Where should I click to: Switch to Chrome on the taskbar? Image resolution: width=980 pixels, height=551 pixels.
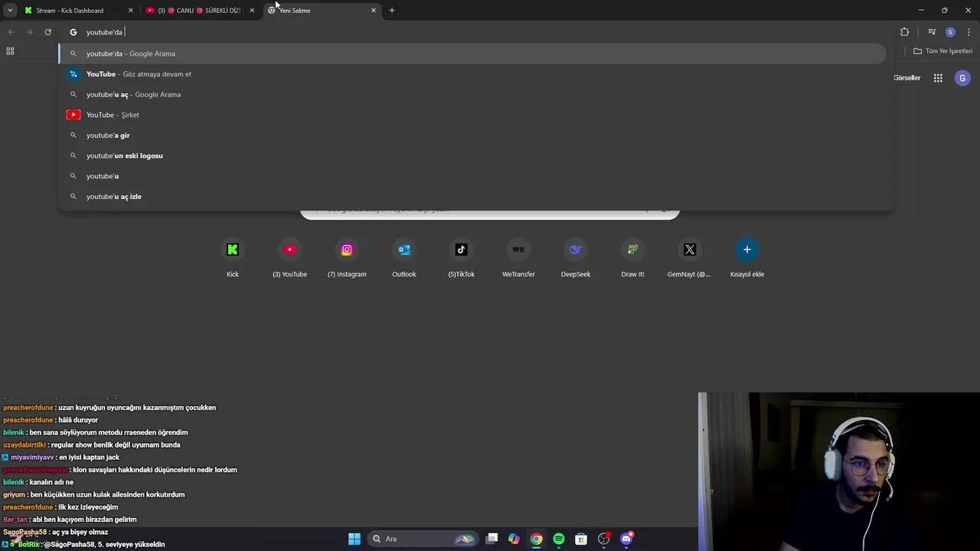tap(537, 539)
